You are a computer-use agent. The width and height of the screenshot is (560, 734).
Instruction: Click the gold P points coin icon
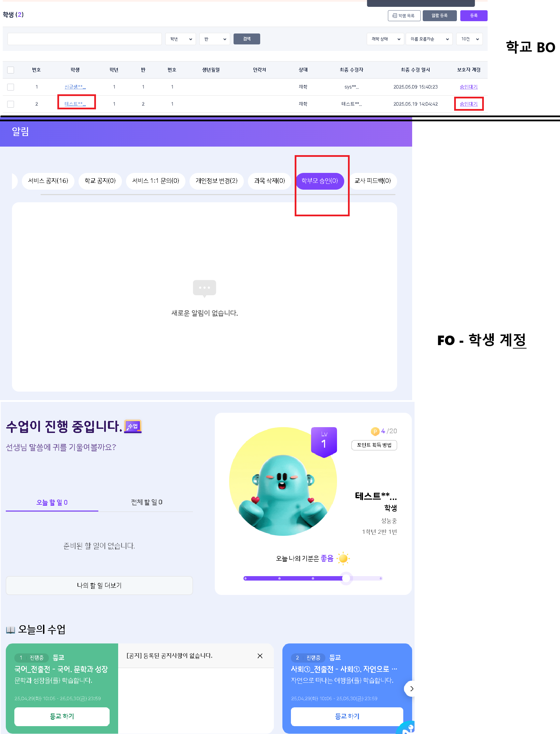point(375,431)
